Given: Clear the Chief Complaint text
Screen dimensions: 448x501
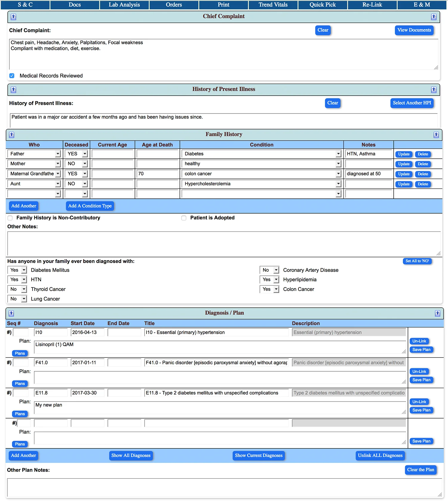Looking at the screenshot, I should 323,30.
